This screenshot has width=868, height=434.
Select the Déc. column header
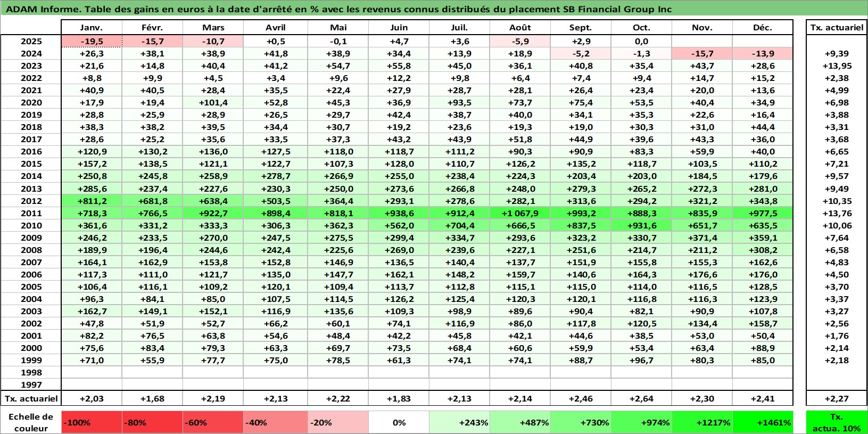pos(763,28)
